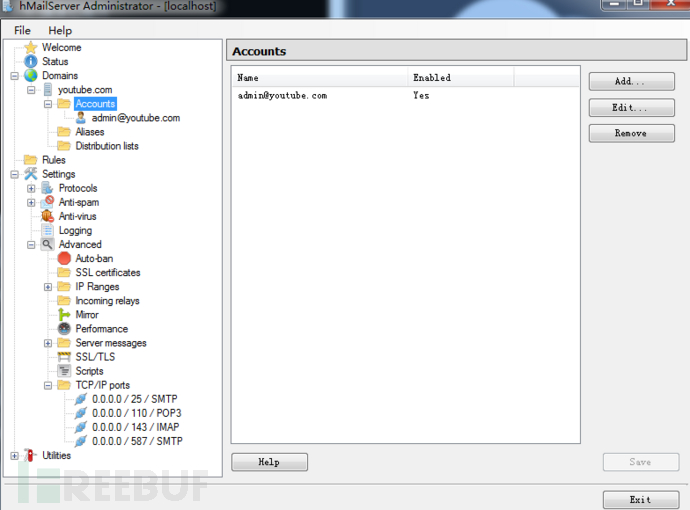Expand the Anti-spam node
Image resolution: width=690 pixels, height=510 pixels.
click(x=31, y=202)
